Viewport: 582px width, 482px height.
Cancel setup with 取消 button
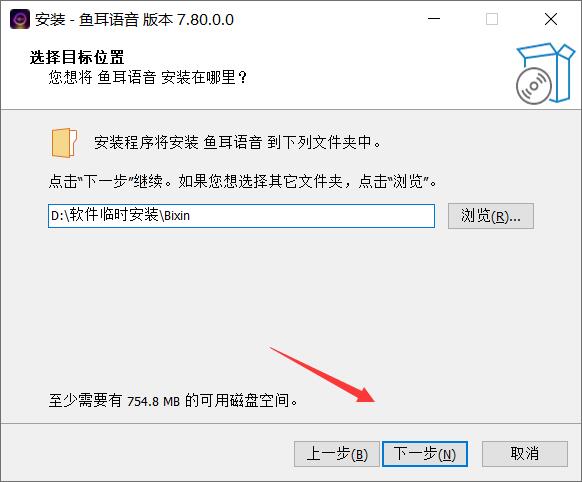(524, 454)
